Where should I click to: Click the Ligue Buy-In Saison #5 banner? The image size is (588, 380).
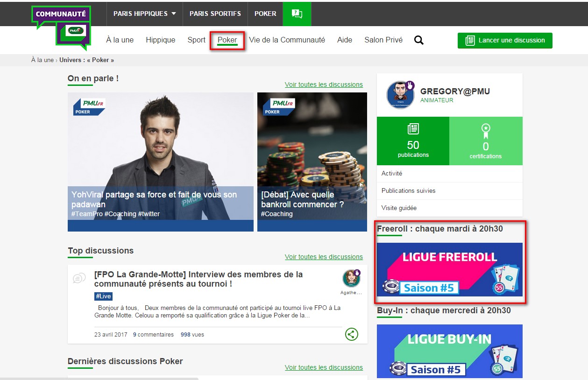450,351
